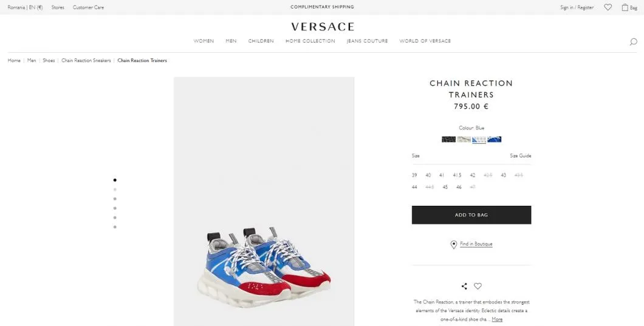Select the first image carousel dot
The image size is (644, 326).
115,180
